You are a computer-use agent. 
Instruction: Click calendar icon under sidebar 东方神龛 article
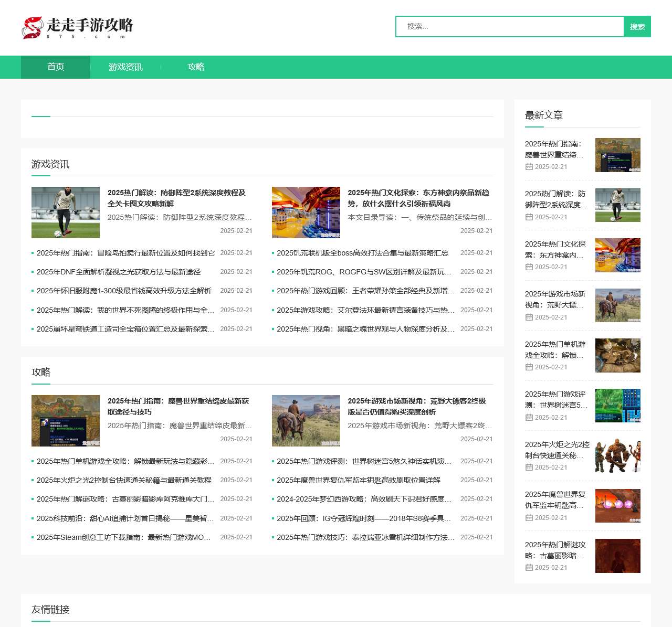(529, 267)
